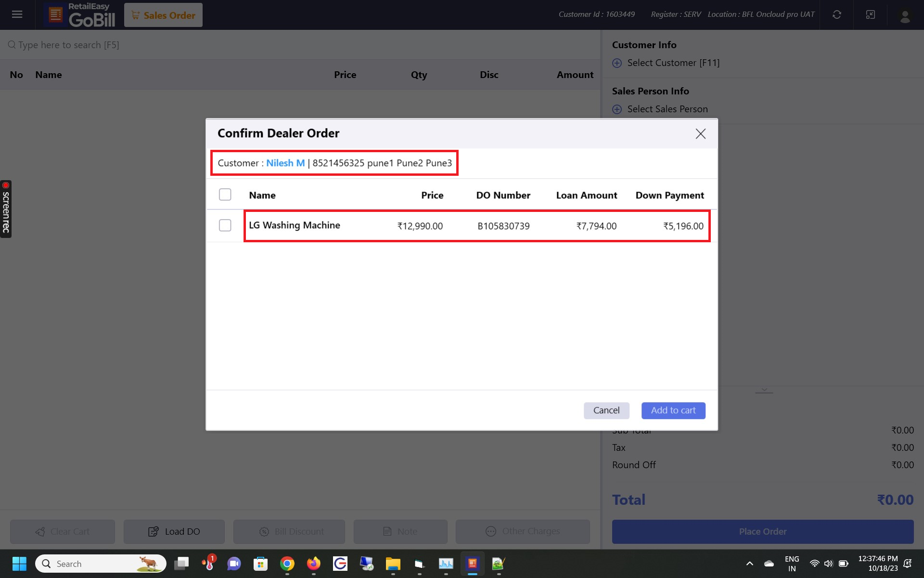
Task: Click the Load DO button
Action: point(174,531)
